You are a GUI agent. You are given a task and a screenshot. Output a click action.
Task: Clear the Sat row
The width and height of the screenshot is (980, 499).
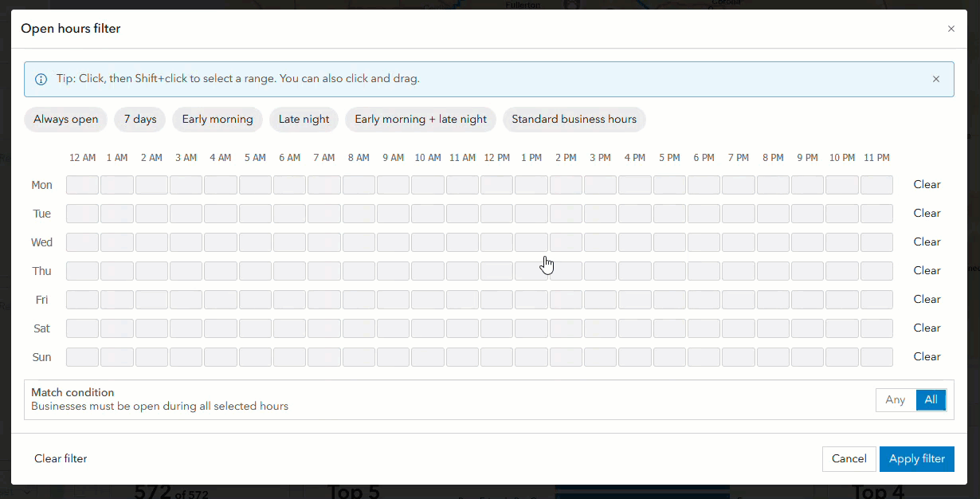tap(927, 328)
